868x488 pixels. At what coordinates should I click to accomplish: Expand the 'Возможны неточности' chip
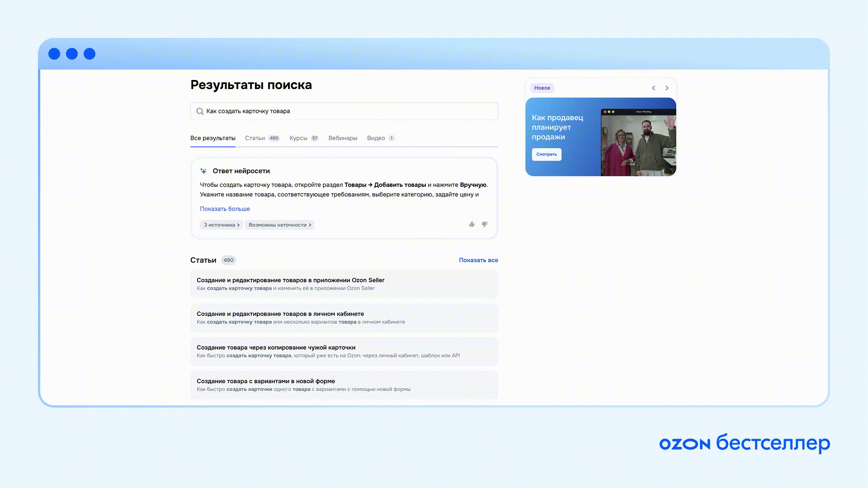[x=279, y=225]
